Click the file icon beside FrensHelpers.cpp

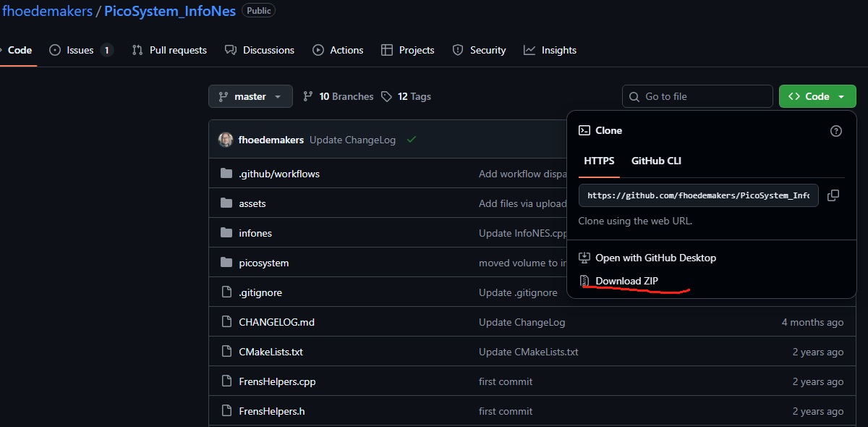tap(226, 381)
